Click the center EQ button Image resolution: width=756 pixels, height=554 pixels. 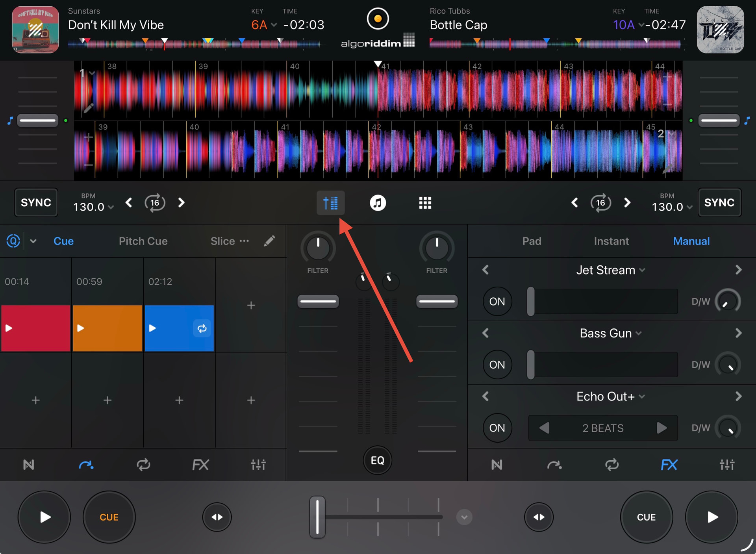click(x=377, y=460)
